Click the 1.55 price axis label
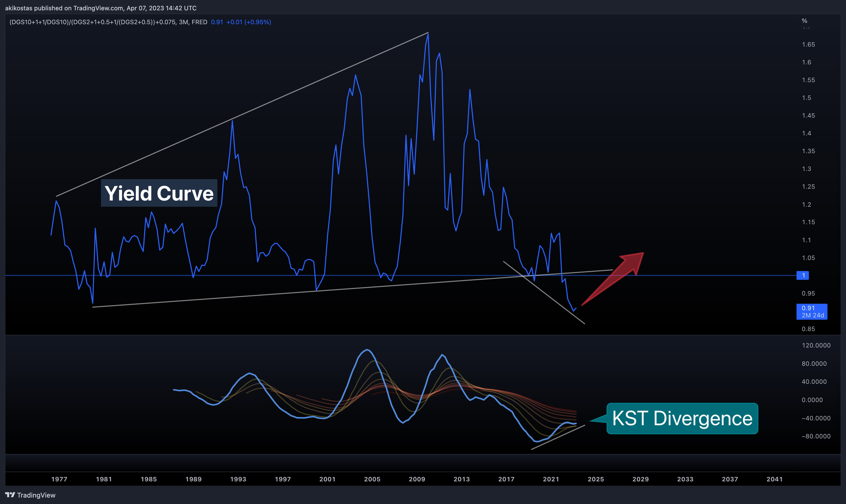 [808, 80]
